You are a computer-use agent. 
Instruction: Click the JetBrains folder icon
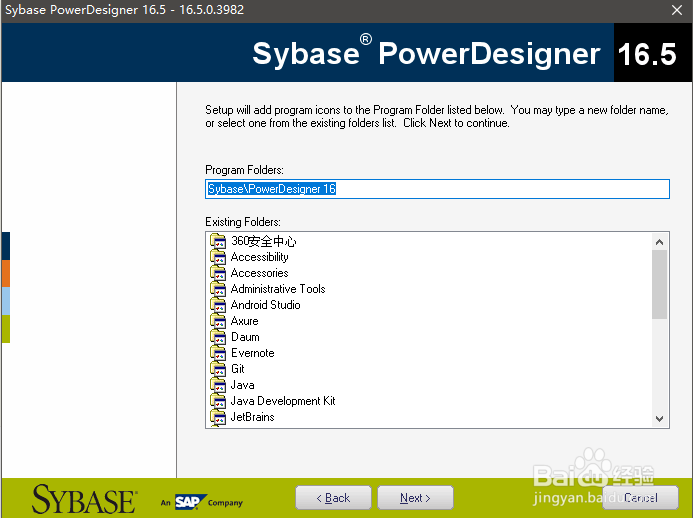click(x=218, y=417)
